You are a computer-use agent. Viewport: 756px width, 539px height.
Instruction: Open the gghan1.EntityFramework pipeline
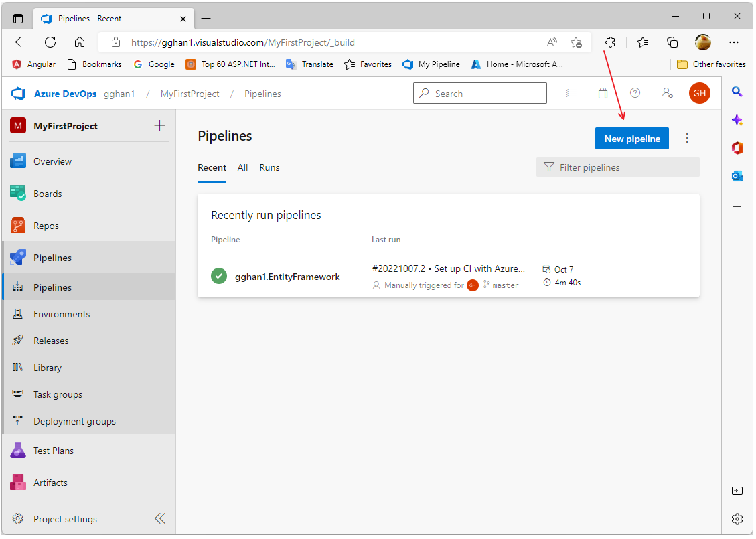click(x=287, y=277)
